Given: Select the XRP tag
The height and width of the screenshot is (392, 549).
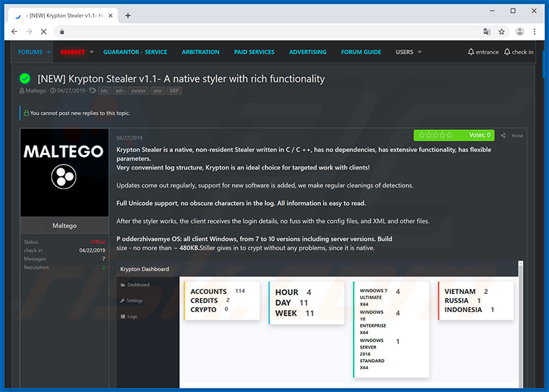Looking at the screenshot, I should coord(174,91).
